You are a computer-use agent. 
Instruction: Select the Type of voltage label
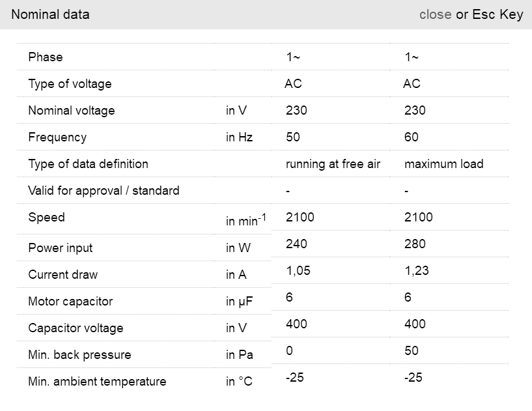[70, 84]
